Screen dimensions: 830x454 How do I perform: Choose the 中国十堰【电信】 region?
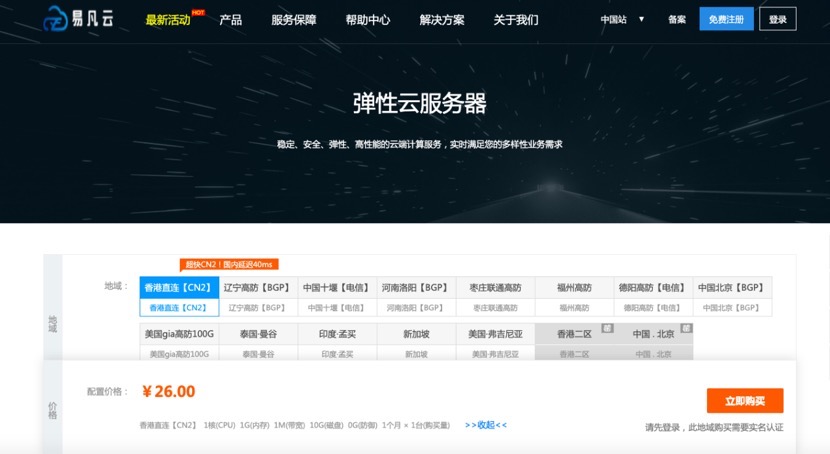[x=337, y=287]
